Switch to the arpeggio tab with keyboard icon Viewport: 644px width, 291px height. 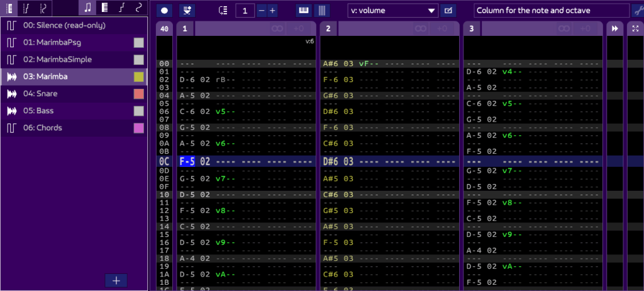pyautogui.click(x=104, y=8)
